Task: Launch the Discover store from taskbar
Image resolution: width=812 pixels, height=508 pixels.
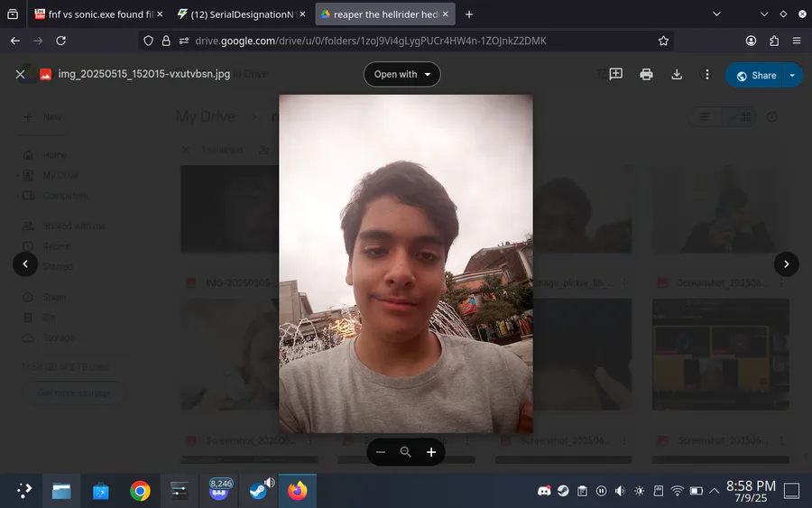Action: (100, 490)
